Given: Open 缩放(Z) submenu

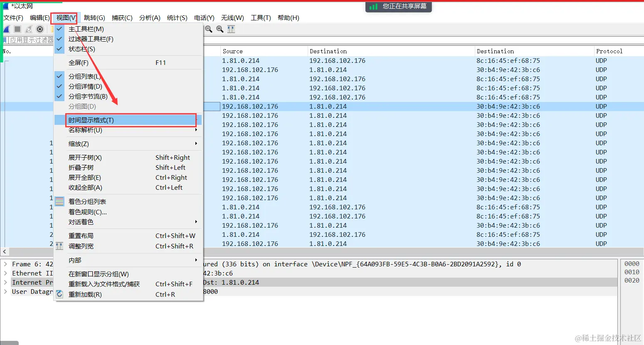Looking at the screenshot, I should point(128,144).
